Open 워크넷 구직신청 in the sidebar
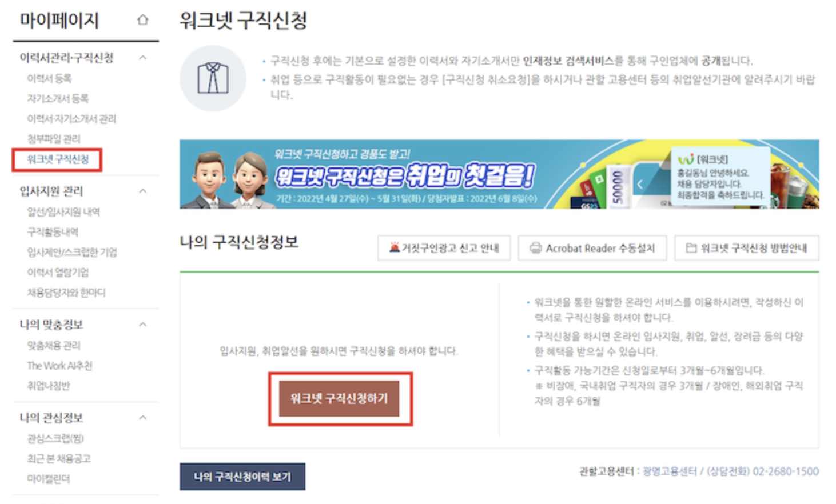 click(58, 159)
